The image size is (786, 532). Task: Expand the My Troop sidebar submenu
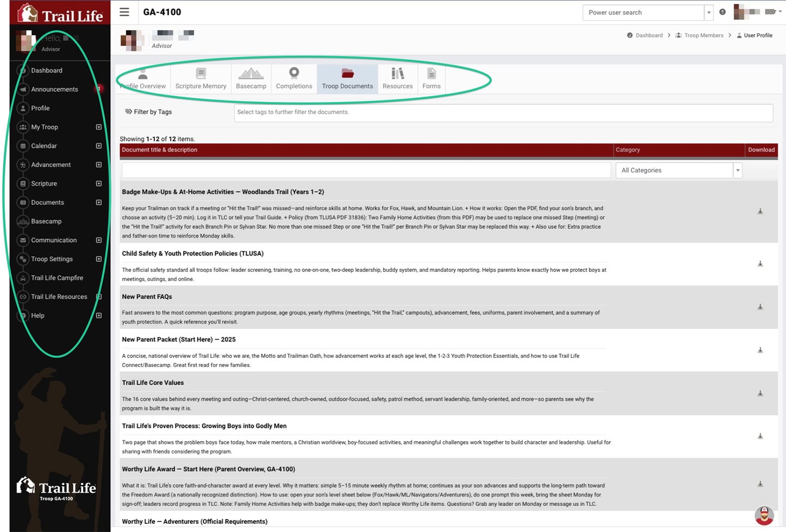click(x=99, y=127)
